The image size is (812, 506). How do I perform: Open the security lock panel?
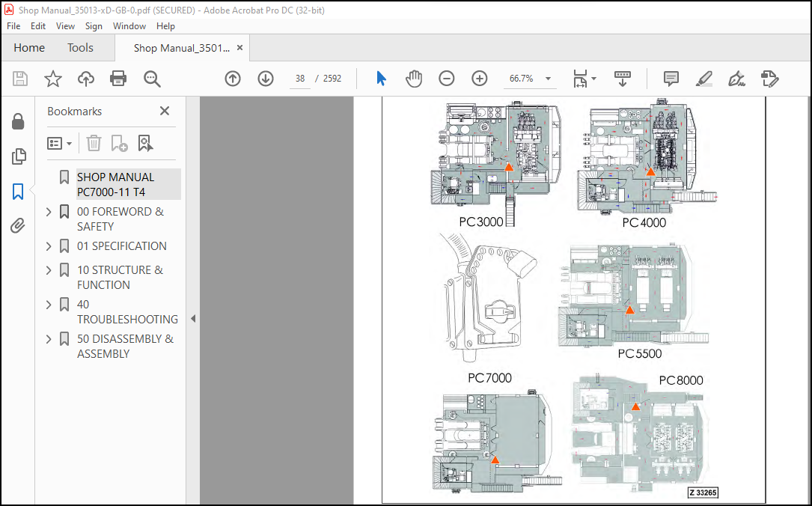18,122
